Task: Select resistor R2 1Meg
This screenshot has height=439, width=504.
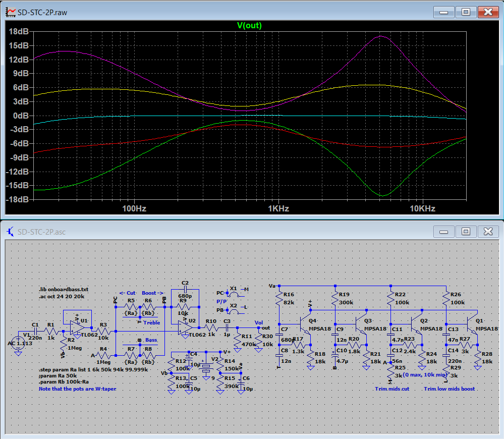Action: (x=64, y=344)
